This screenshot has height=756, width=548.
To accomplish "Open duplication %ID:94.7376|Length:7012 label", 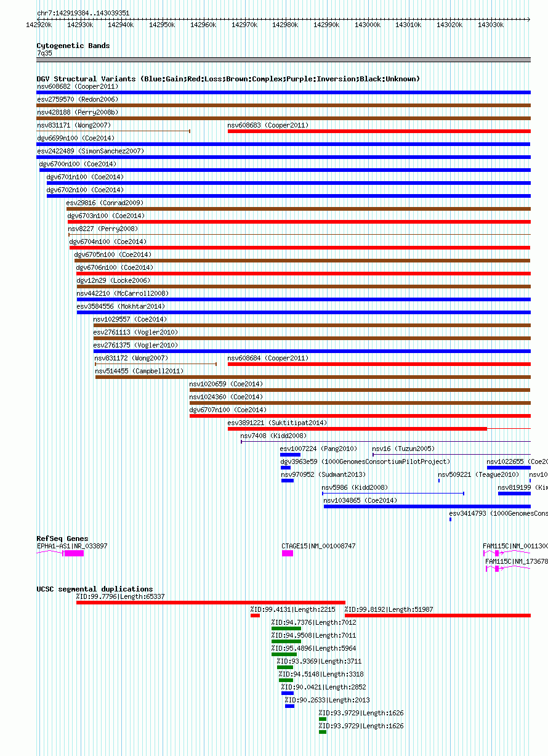I will (314, 622).
